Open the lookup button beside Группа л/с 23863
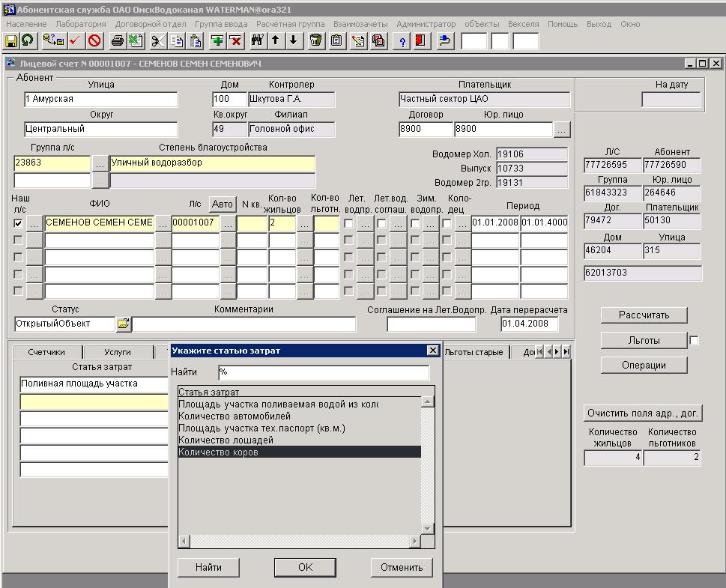 100,163
